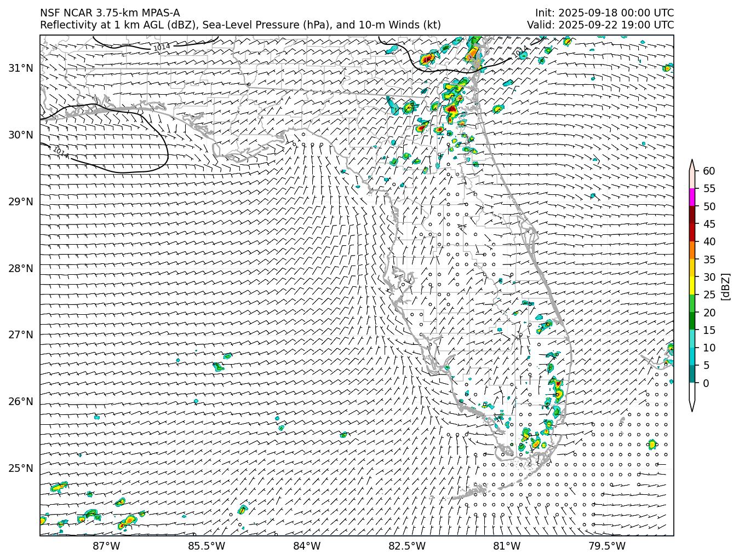Pick the dark red 45–50 dBZ colorbar segment
739x560 pixels.
692,215
